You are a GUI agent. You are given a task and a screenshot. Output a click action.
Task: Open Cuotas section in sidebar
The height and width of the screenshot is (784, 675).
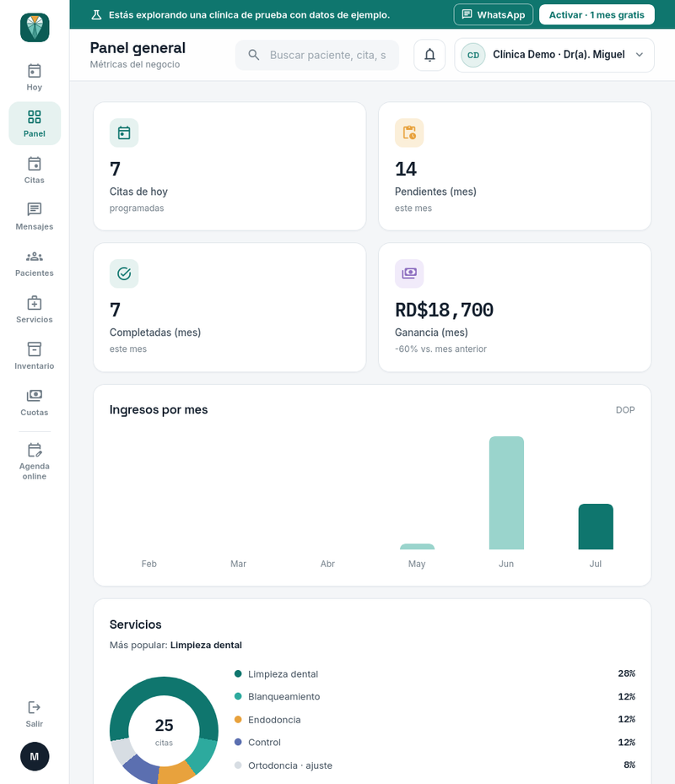(35, 403)
